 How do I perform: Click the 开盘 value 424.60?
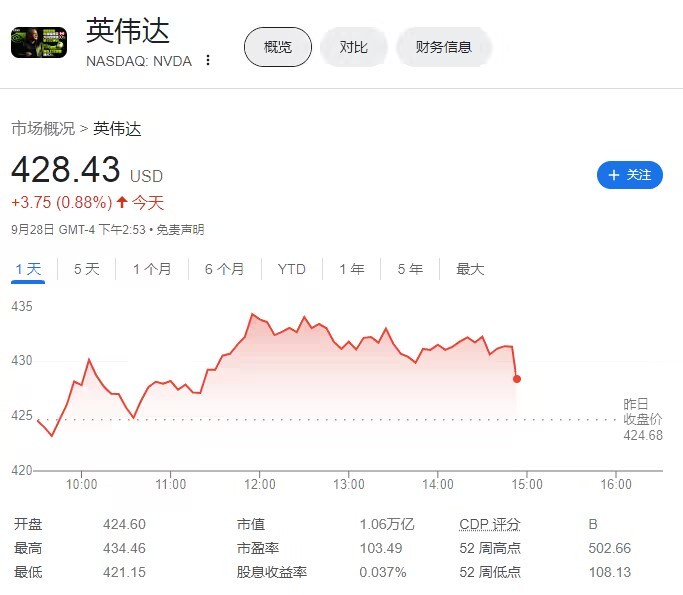click(x=124, y=524)
